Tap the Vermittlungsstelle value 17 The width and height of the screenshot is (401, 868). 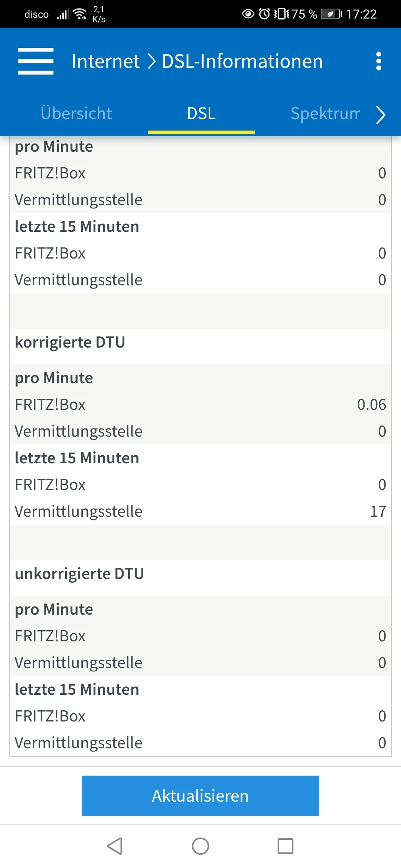point(378,511)
